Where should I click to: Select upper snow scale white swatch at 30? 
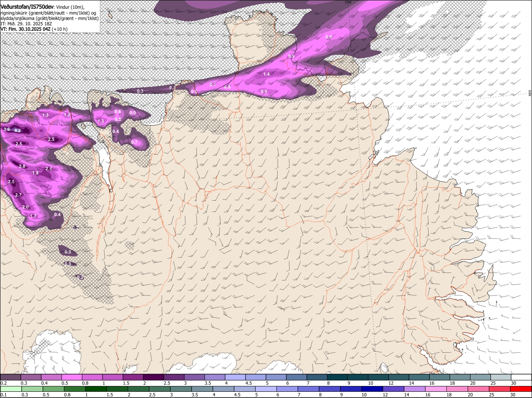tap(522, 377)
